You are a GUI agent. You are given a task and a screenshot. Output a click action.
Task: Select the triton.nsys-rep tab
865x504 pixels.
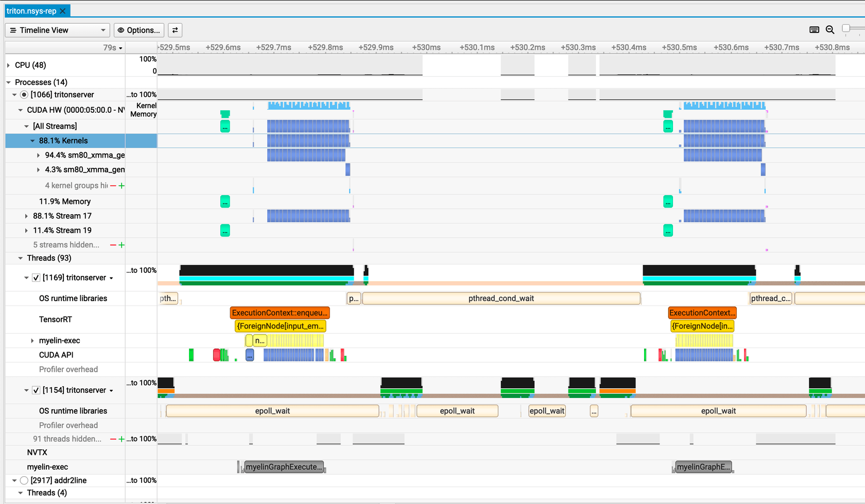pyautogui.click(x=31, y=10)
